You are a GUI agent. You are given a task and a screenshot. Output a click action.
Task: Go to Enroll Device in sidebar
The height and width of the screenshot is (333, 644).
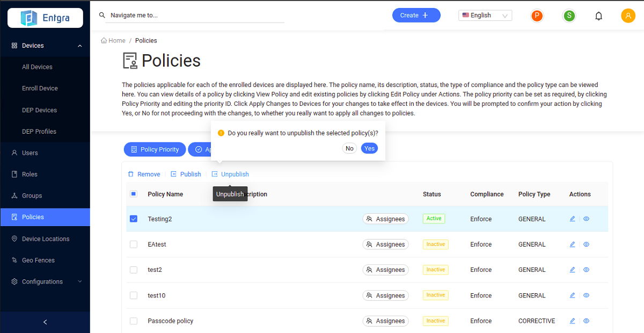click(x=40, y=88)
